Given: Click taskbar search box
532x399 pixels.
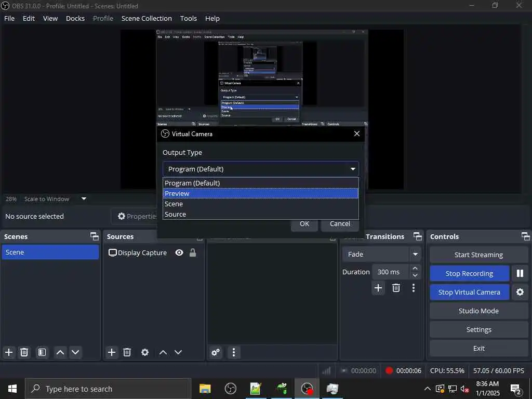Looking at the screenshot, I should pos(108,389).
